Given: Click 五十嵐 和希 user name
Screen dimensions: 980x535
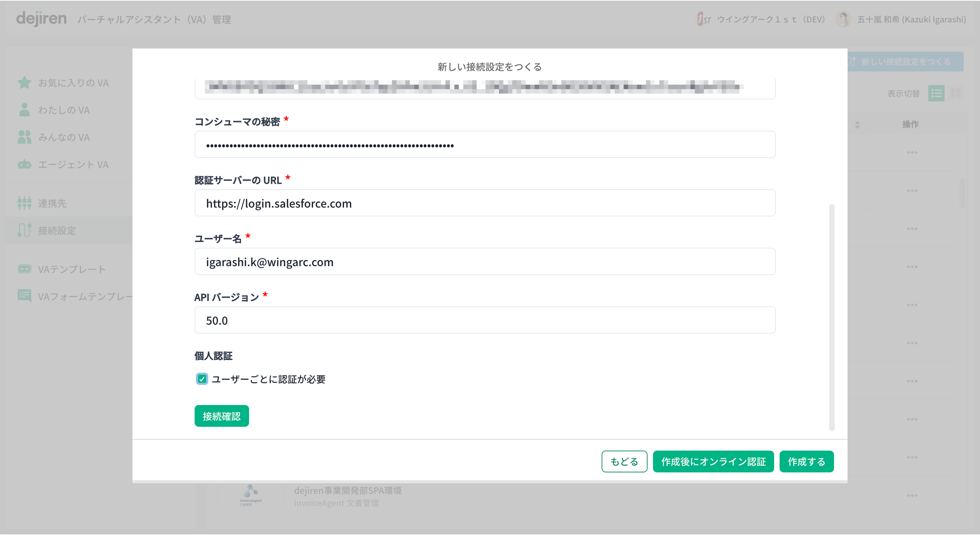Looking at the screenshot, I should (911, 19).
